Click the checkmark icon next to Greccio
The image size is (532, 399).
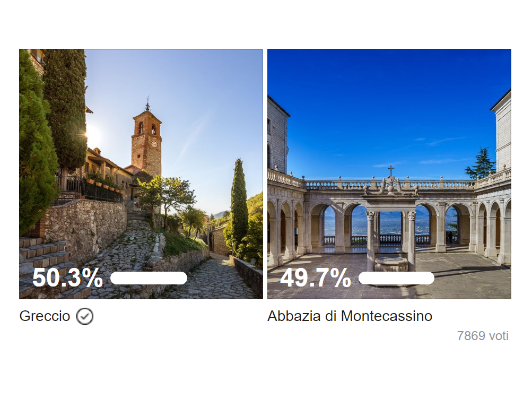coord(84,316)
